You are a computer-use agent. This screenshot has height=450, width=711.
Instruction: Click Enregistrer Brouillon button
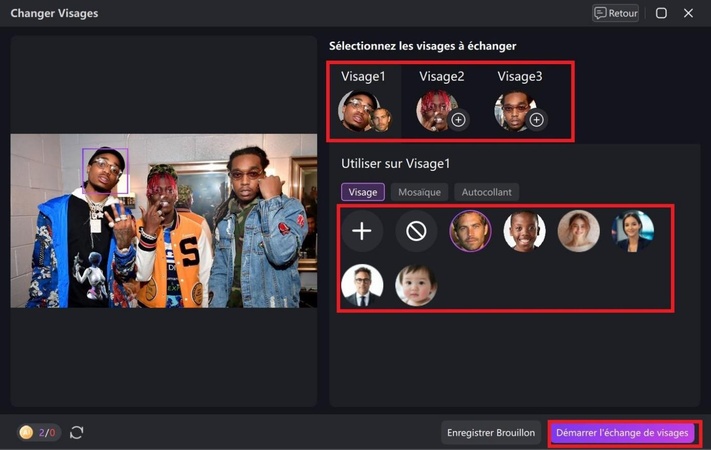491,433
